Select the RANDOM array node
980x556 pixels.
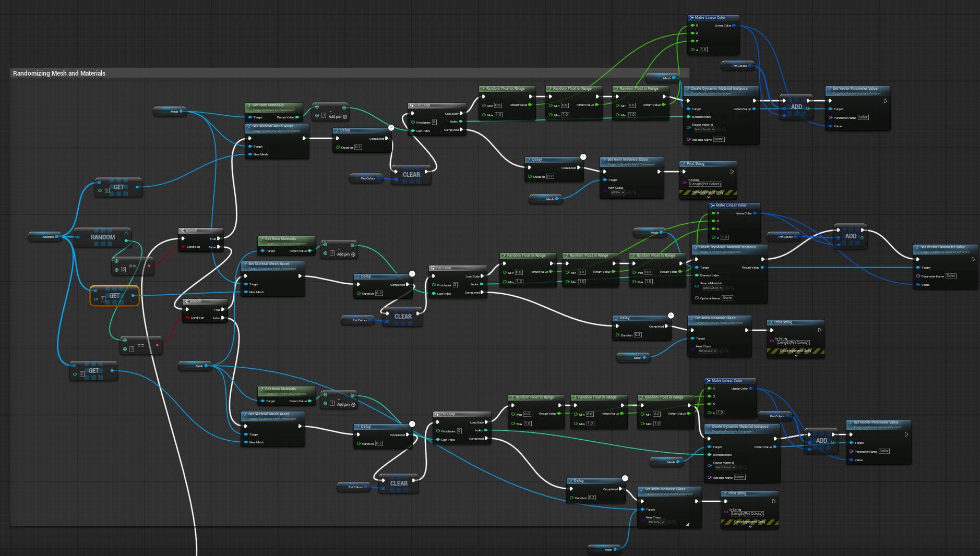tap(103, 237)
